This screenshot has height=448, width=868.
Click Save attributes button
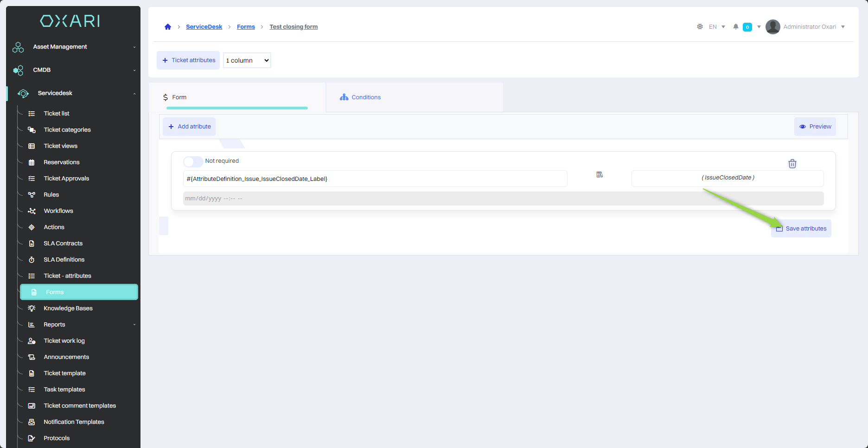coord(801,229)
